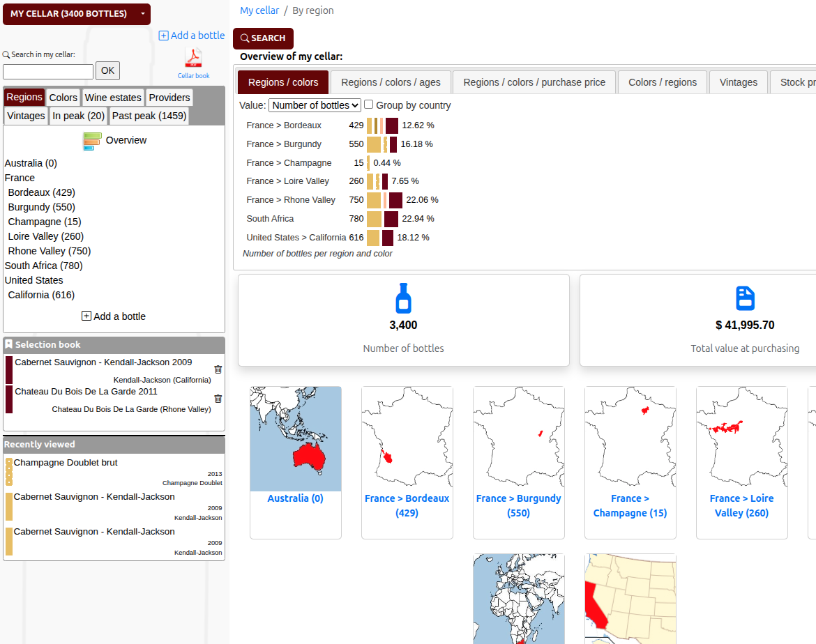
Task: Click the bookmark icon on Selection book header
Action: pyautogui.click(x=8, y=344)
